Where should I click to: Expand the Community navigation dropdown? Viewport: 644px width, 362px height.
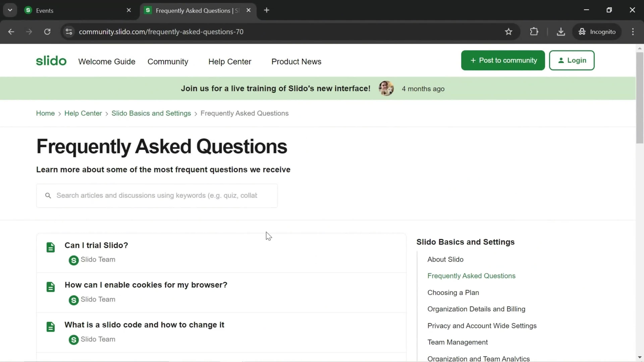point(168,62)
